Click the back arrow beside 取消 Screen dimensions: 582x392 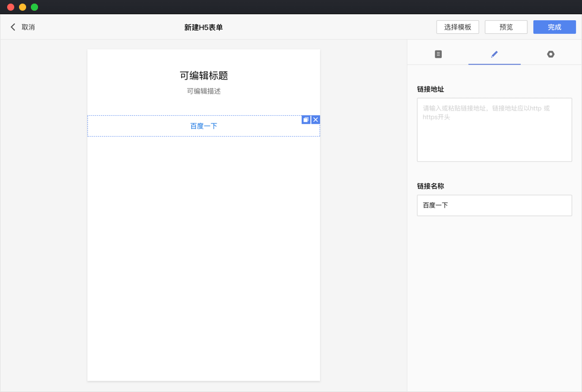[x=13, y=27]
